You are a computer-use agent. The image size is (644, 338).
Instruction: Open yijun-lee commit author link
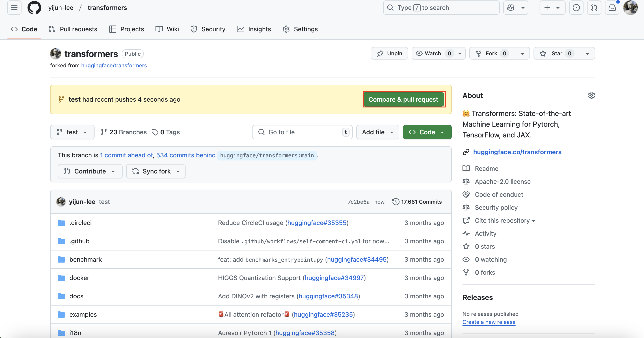82,202
